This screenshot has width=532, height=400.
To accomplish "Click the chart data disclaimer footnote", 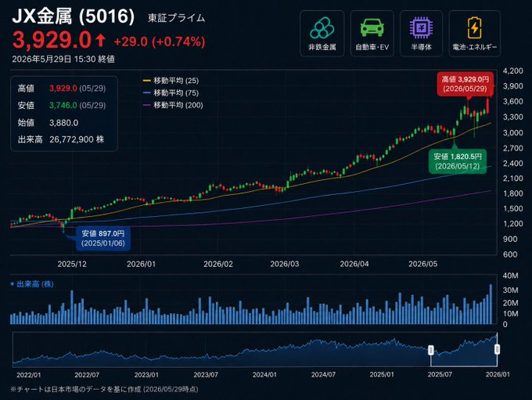I will point(104,389).
